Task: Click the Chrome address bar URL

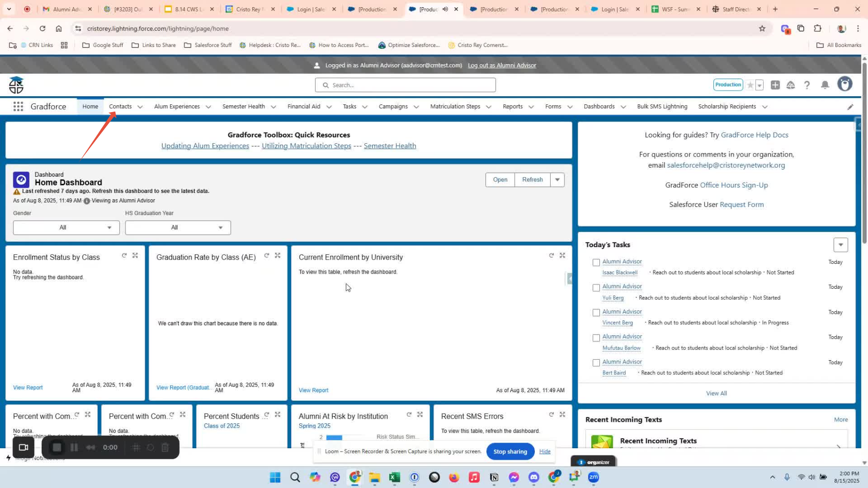Action: pyautogui.click(x=158, y=29)
